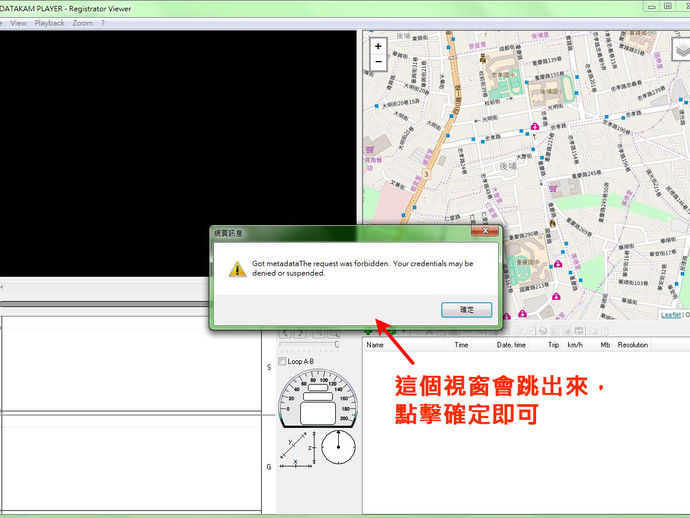Sort file list by km/h column

(575, 345)
